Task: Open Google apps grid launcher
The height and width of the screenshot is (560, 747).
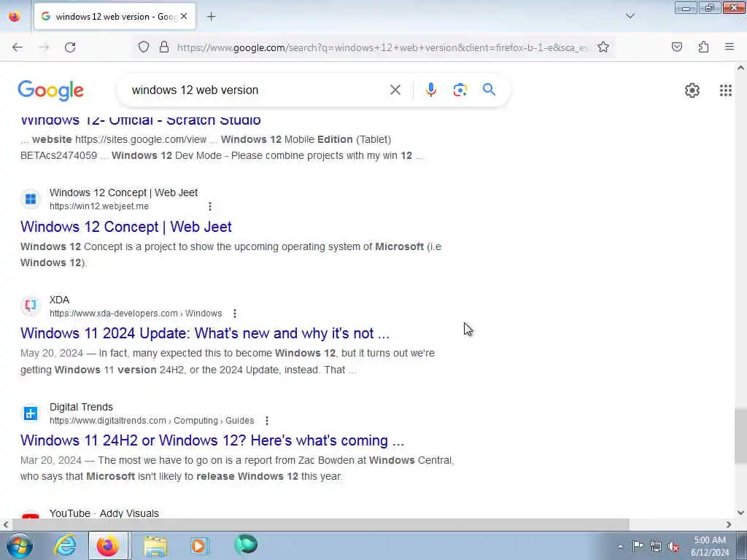Action: tap(726, 90)
